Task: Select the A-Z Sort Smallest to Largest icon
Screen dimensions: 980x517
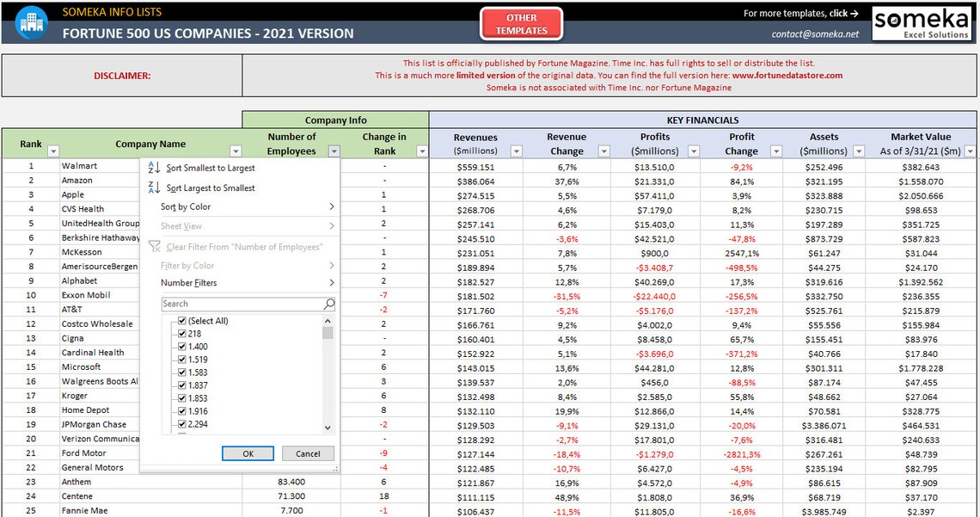Action: [153, 168]
